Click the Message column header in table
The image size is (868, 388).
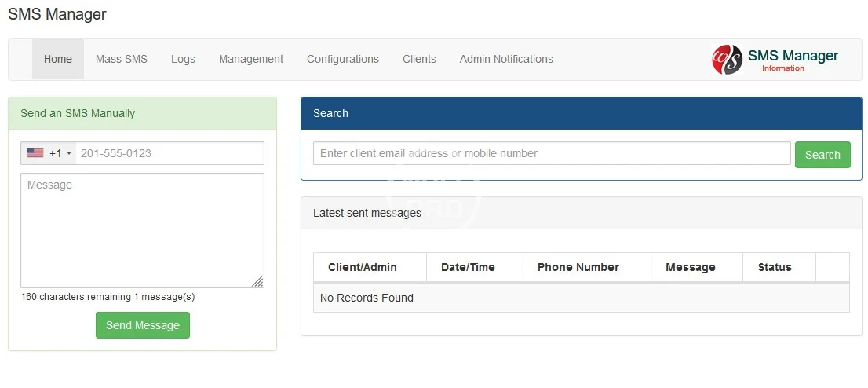tap(691, 267)
